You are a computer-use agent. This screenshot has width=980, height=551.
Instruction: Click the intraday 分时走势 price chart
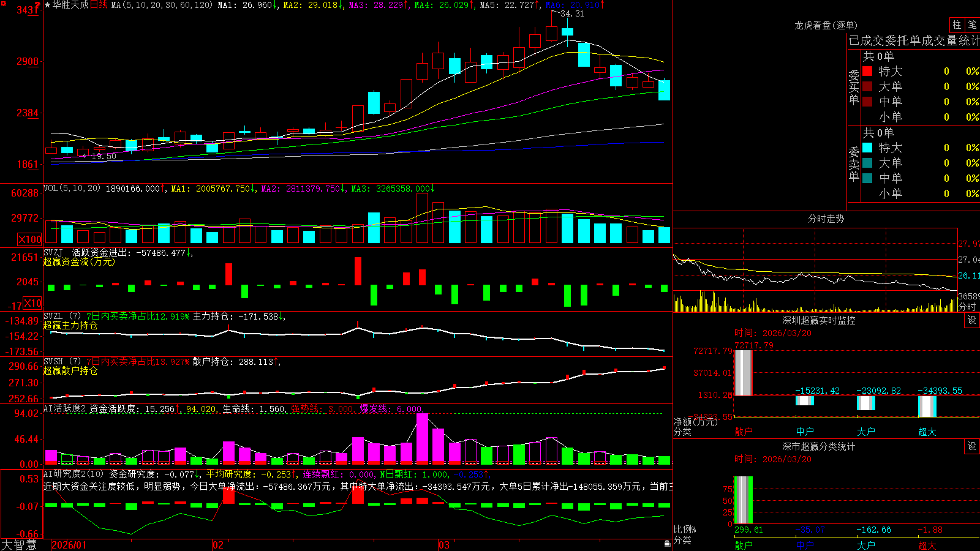point(815,258)
